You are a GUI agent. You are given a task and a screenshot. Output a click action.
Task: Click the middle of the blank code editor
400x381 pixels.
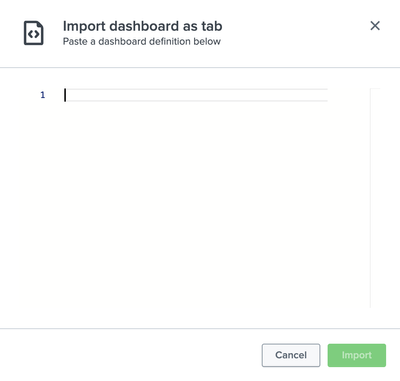point(196,198)
